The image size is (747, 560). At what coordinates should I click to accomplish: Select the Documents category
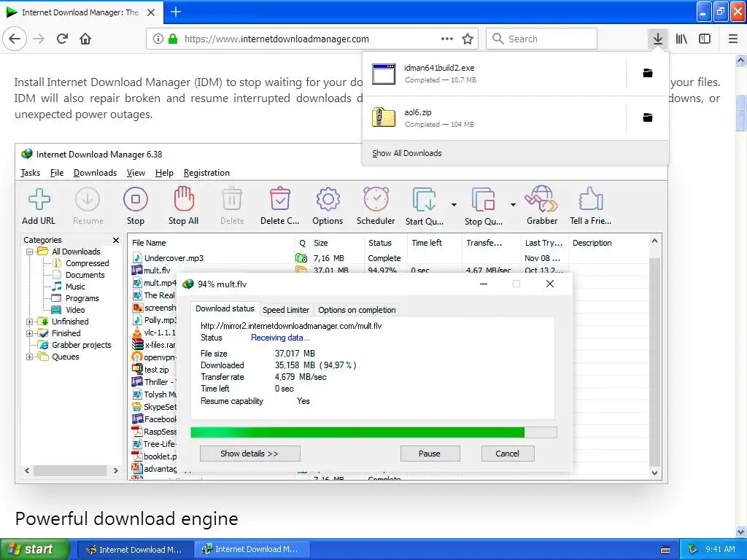(x=85, y=275)
